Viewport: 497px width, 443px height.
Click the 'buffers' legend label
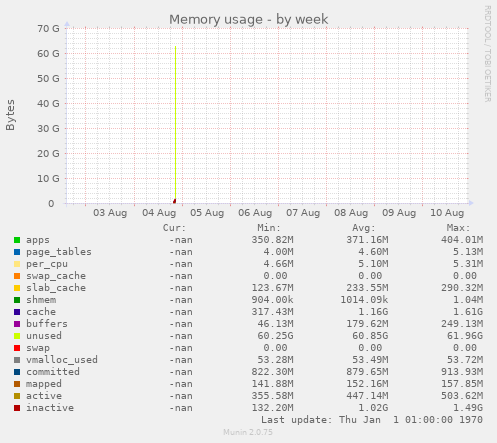tap(47, 324)
